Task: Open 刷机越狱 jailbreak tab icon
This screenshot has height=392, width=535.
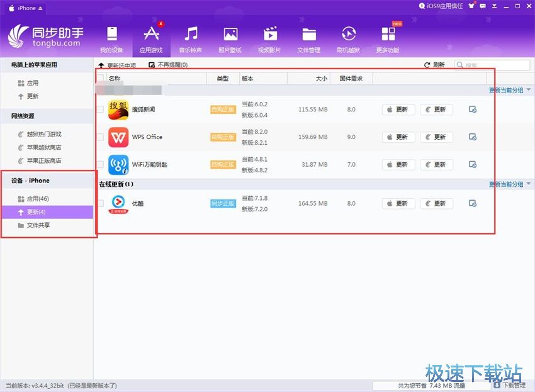Action: click(x=348, y=34)
